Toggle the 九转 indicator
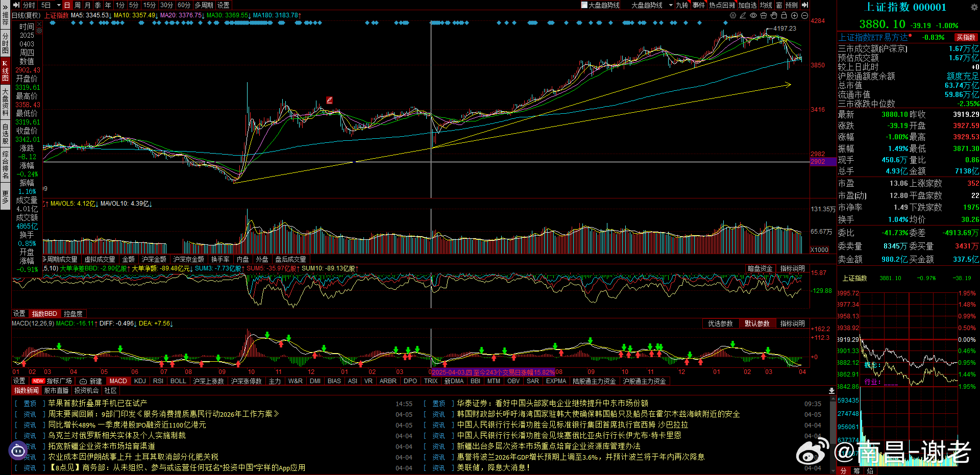Image resolution: width=980 pixels, height=475 pixels. pos(682,5)
